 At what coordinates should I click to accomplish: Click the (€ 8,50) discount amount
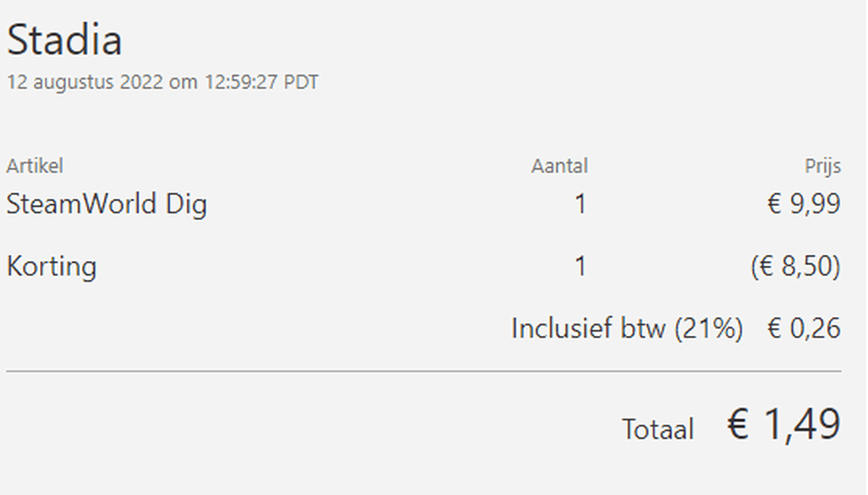click(x=796, y=267)
